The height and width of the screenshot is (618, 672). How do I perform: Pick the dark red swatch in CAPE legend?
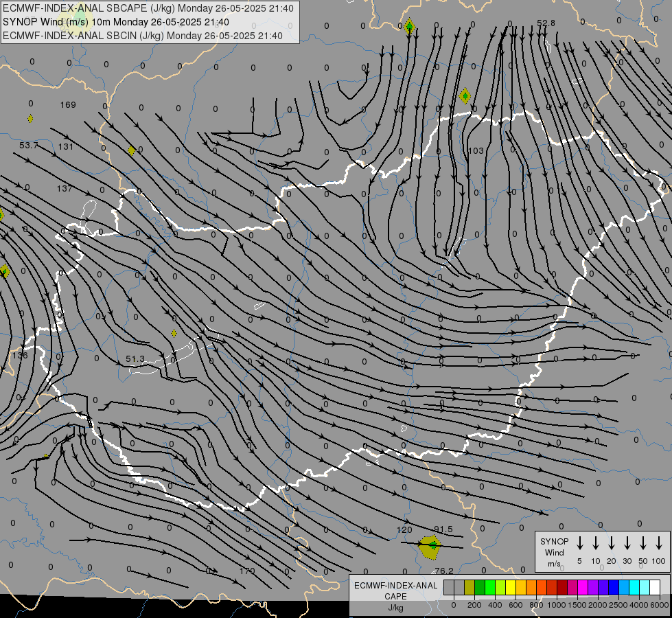pyautogui.click(x=562, y=587)
